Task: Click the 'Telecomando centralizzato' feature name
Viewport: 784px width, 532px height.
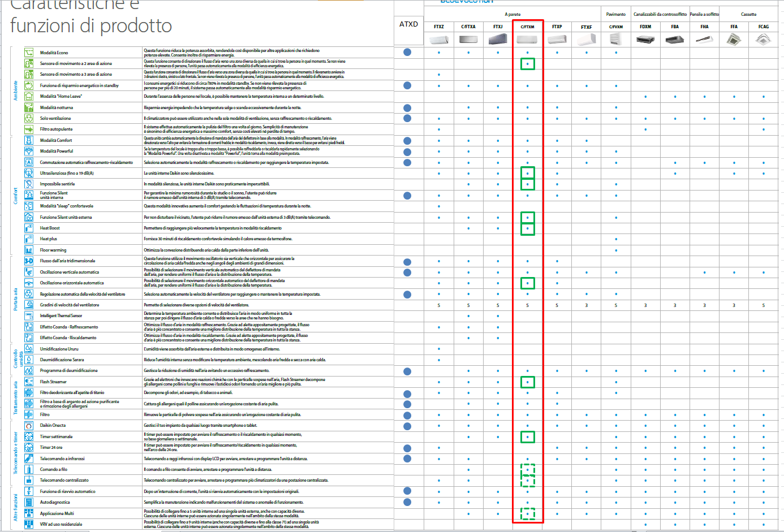Action: (x=64, y=480)
